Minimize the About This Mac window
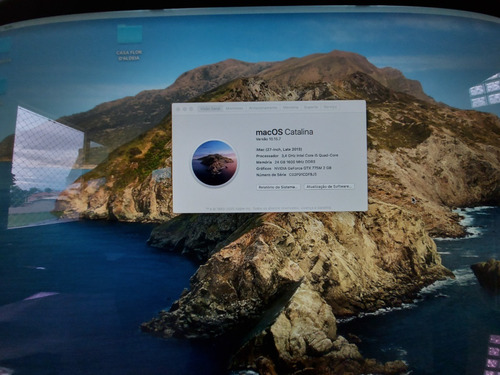The height and width of the screenshot is (375, 500). 185,109
